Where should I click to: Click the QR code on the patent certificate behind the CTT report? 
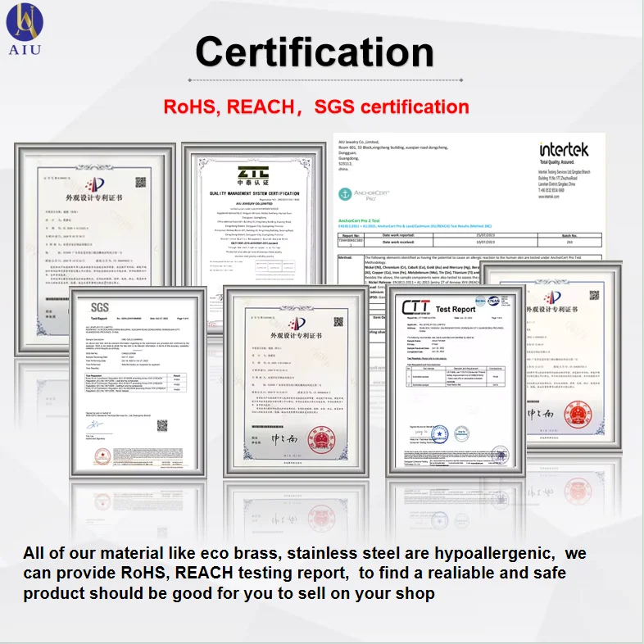coord(594,295)
